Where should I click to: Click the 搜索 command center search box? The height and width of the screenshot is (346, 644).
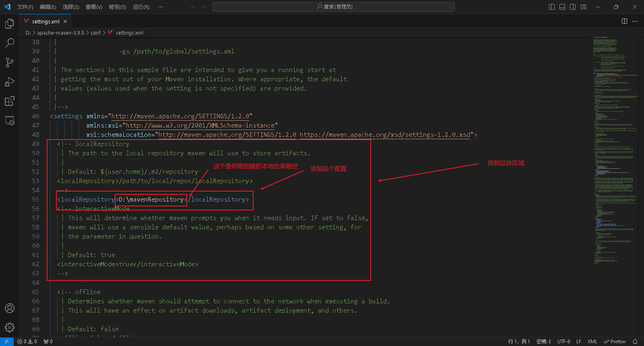tap(333, 7)
